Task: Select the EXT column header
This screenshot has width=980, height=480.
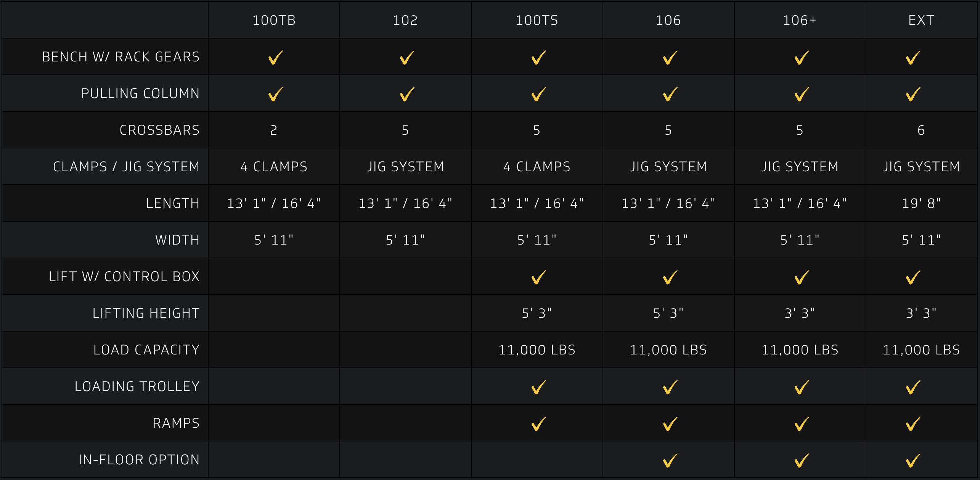Action: coord(921,20)
